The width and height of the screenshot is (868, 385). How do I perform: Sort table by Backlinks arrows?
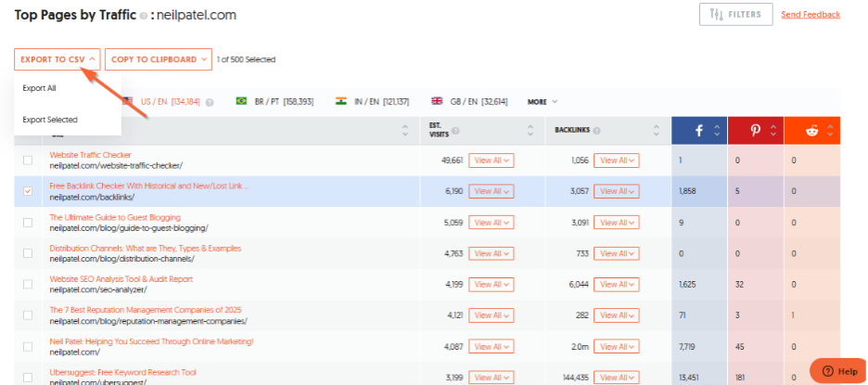coord(657,131)
